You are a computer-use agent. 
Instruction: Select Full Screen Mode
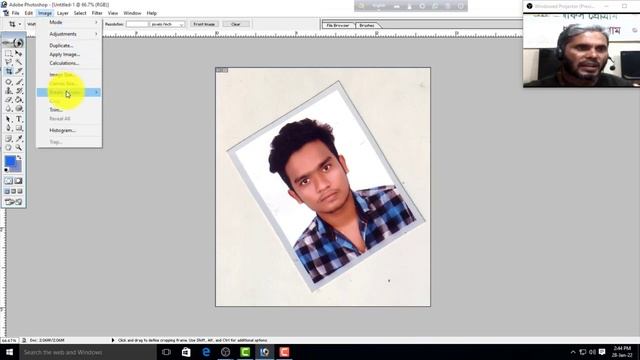20,191
